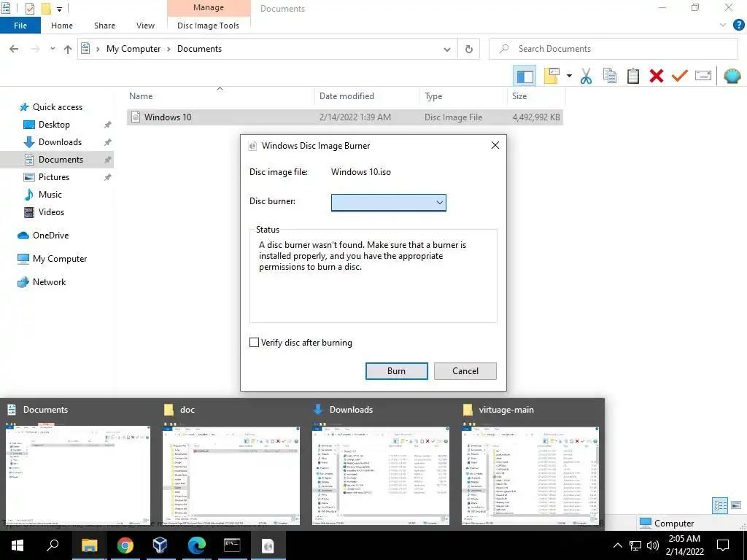Open the volume speaker tray icon
This screenshot has width=747, height=560.
point(653,545)
